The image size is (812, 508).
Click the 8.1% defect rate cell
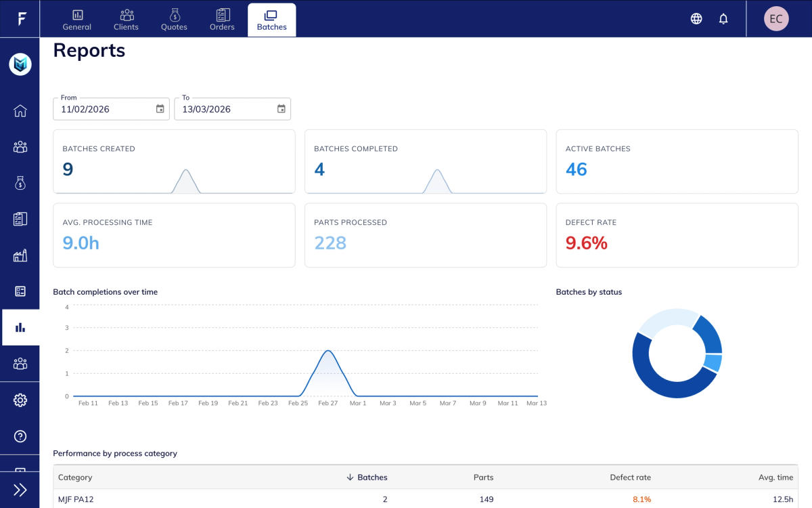(641, 499)
